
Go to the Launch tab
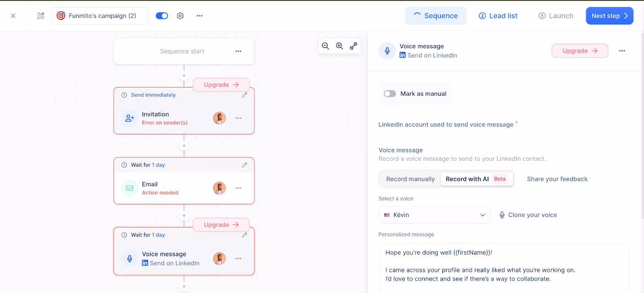click(x=556, y=16)
